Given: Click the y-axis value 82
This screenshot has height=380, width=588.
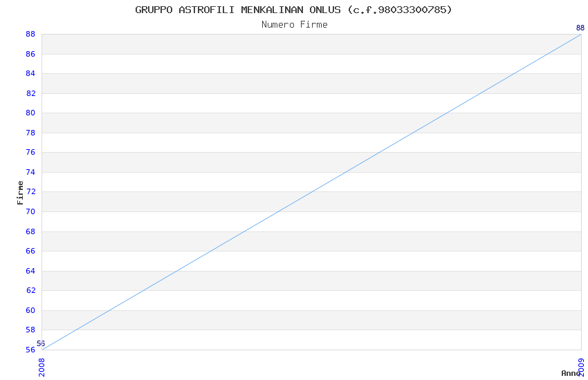Looking at the screenshot, I should pos(30,93).
